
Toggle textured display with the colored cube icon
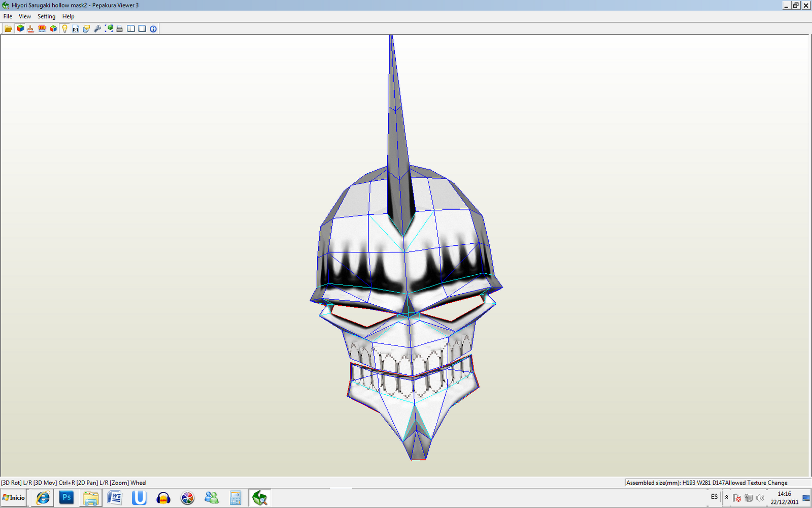click(x=20, y=28)
